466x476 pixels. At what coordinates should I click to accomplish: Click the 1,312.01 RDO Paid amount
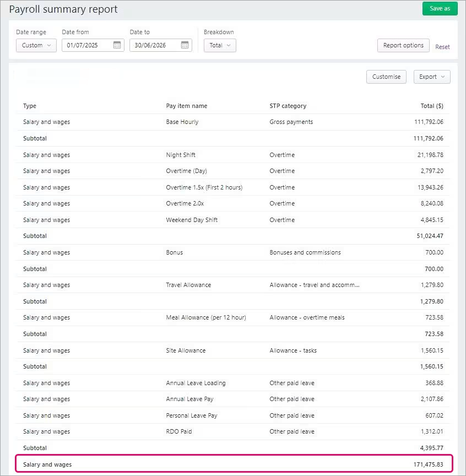point(432,432)
